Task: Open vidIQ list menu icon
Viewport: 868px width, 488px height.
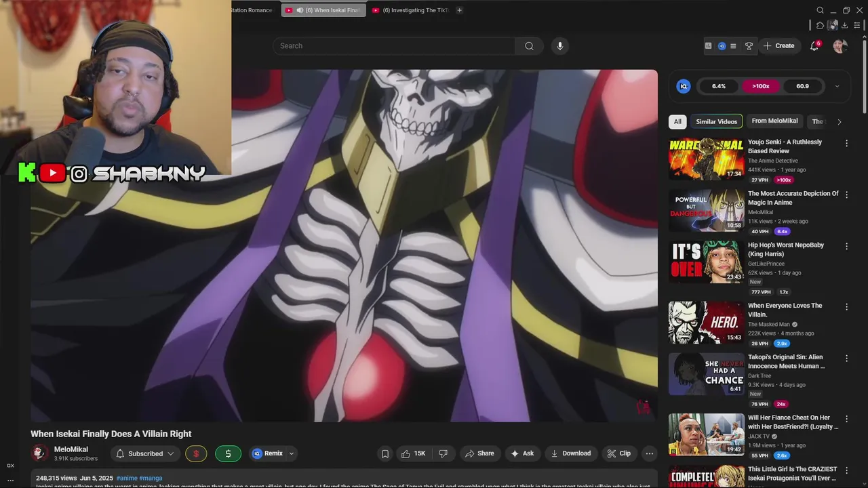Action: click(733, 46)
